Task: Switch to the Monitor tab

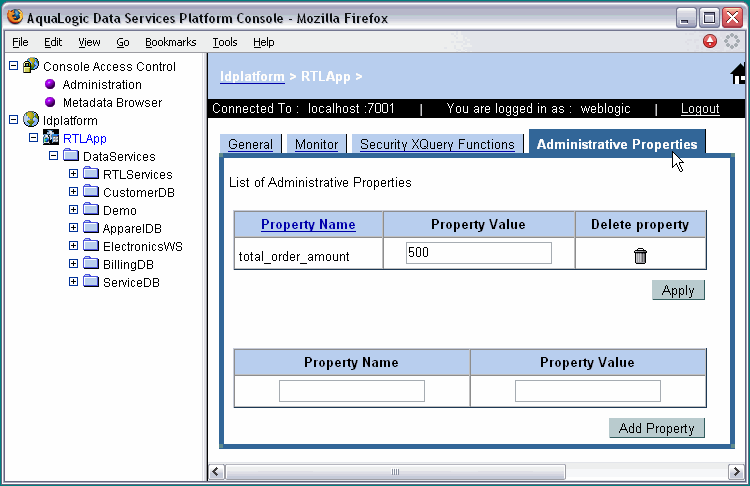Action: click(316, 144)
